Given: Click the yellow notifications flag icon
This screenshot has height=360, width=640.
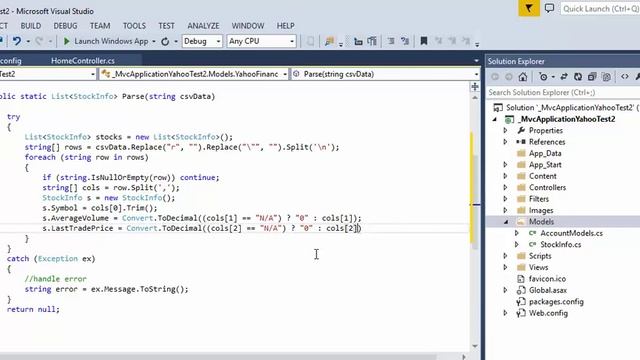Looking at the screenshot, I should tap(529, 8).
